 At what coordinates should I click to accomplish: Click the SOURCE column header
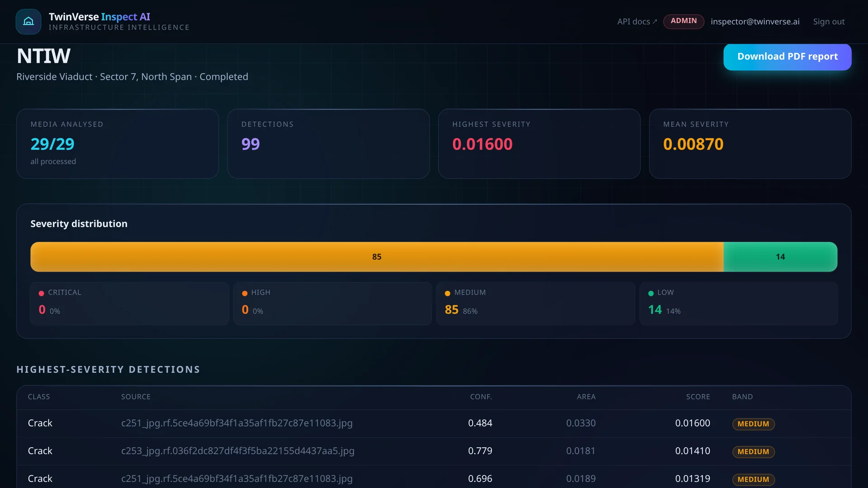point(136,397)
